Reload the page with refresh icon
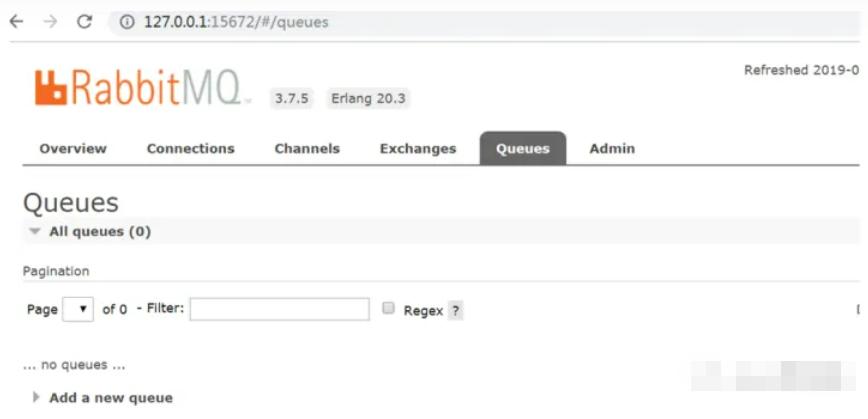Screen dimensions: 868x419 84,22
